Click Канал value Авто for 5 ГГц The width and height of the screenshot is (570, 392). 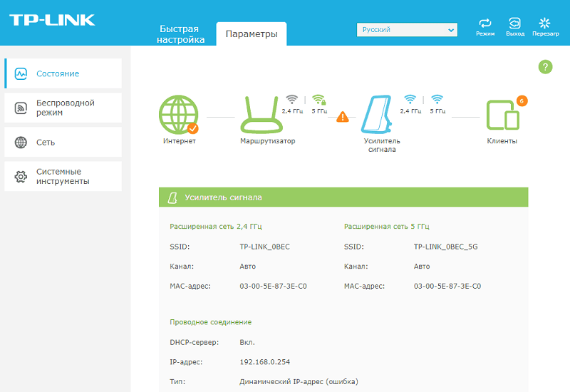click(x=422, y=267)
